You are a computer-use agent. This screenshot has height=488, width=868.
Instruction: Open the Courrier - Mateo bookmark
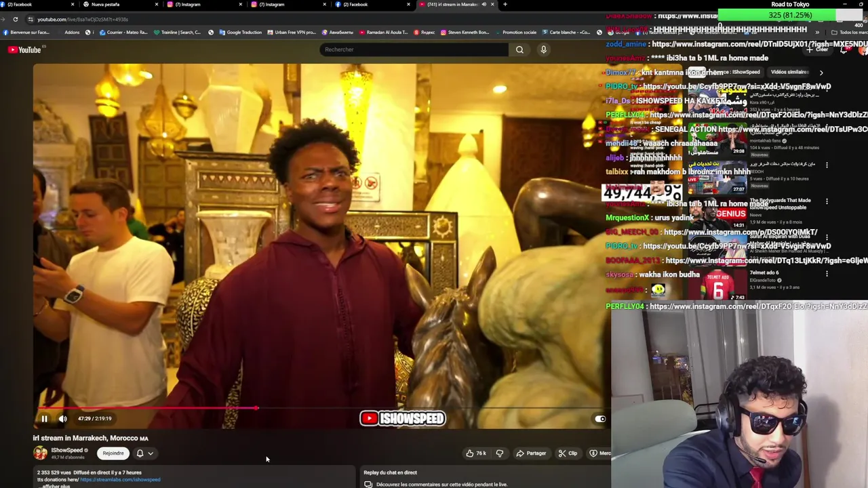(123, 33)
